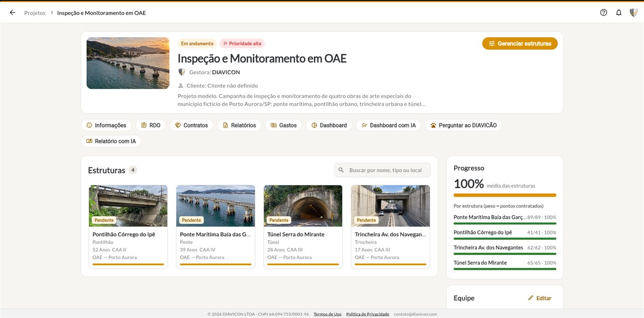Open the Termos de Uso link
This screenshot has height=318, width=644.
click(x=328, y=314)
